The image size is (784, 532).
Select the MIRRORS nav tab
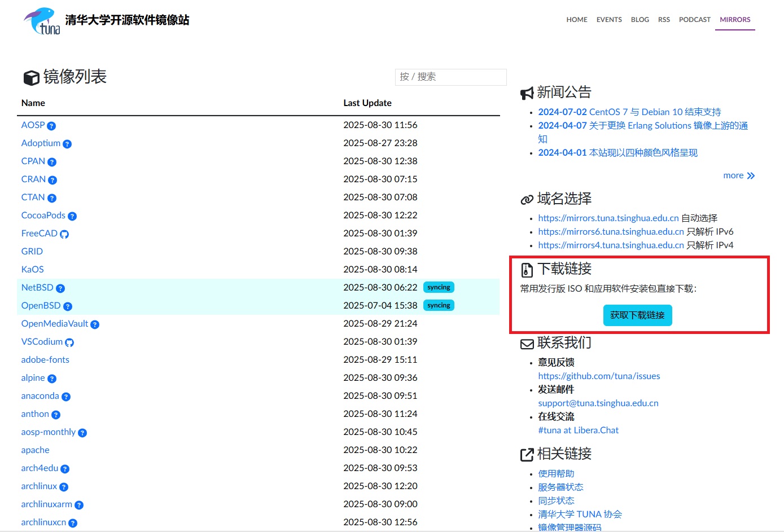pyautogui.click(x=735, y=20)
